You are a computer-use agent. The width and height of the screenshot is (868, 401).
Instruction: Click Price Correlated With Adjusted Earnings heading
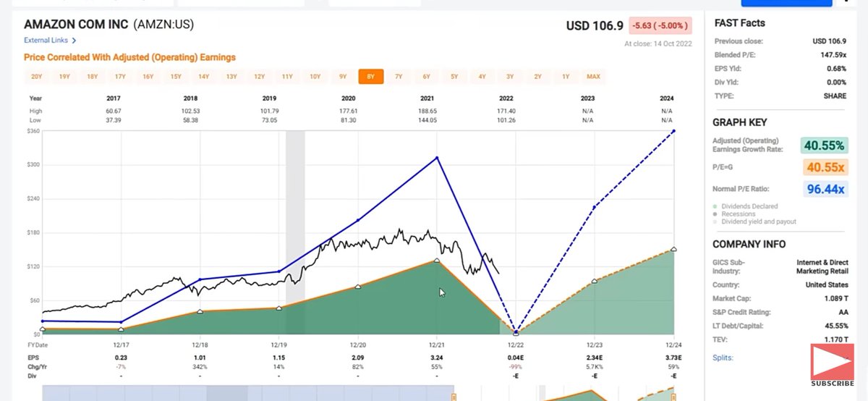(x=129, y=57)
